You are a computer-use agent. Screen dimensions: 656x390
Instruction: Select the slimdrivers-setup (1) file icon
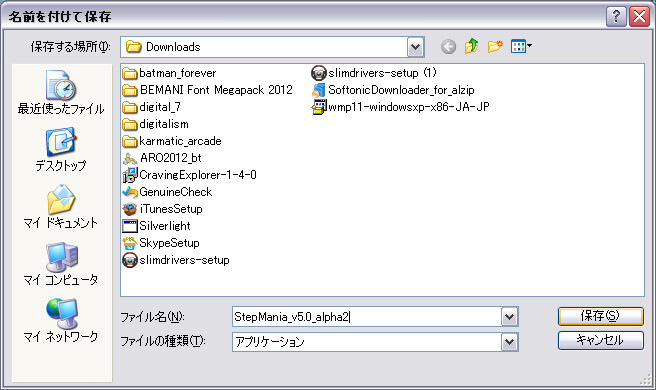319,73
